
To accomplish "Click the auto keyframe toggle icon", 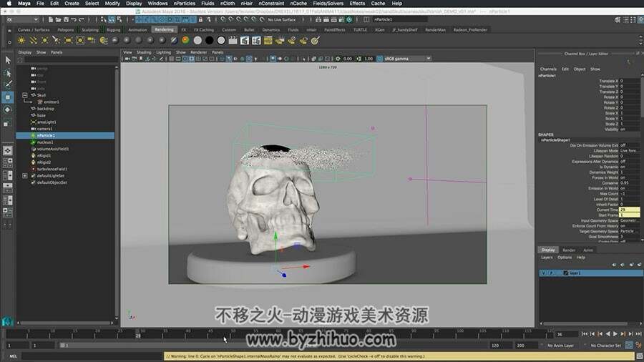I will 629,345.
